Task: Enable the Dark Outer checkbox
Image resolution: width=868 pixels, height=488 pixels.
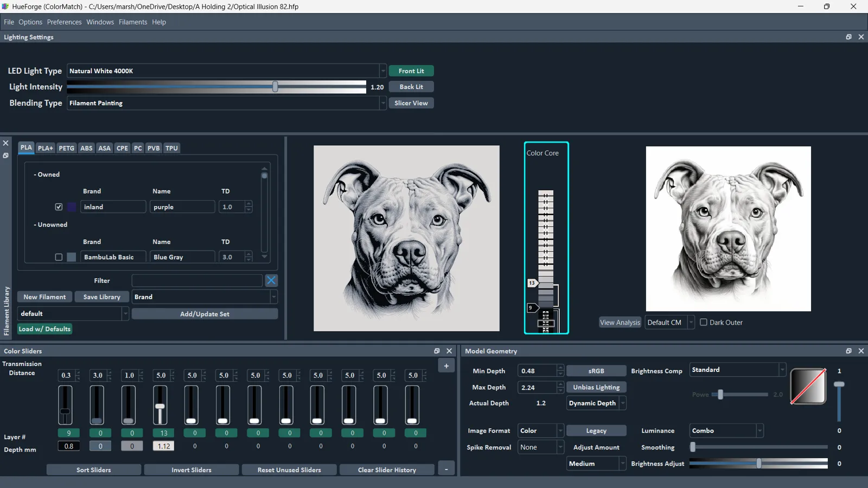Action: [x=704, y=322]
